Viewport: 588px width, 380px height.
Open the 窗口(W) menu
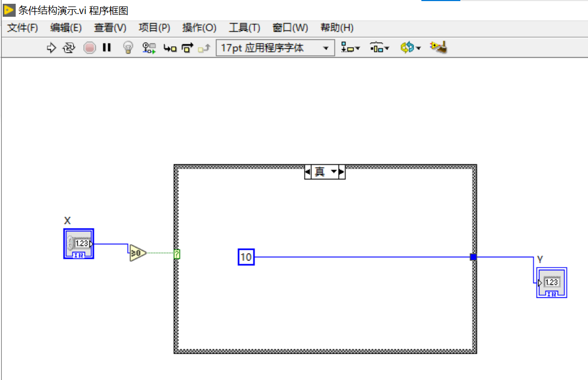(290, 28)
